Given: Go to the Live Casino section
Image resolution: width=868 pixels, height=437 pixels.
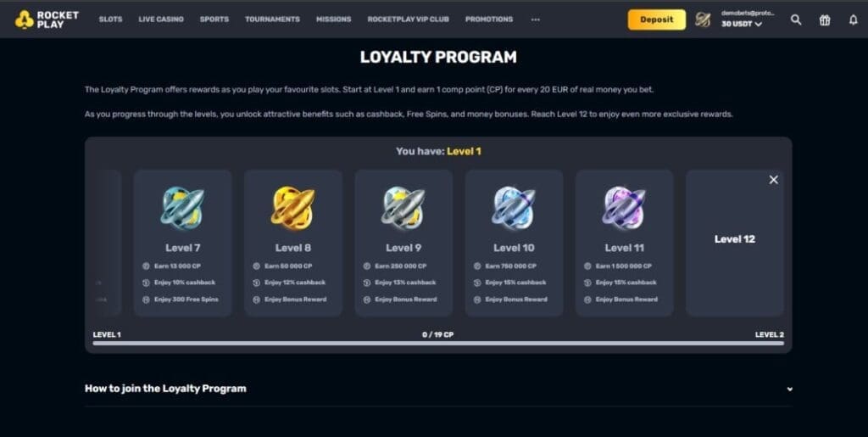Looking at the screenshot, I should pyautogui.click(x=161, y=20).
